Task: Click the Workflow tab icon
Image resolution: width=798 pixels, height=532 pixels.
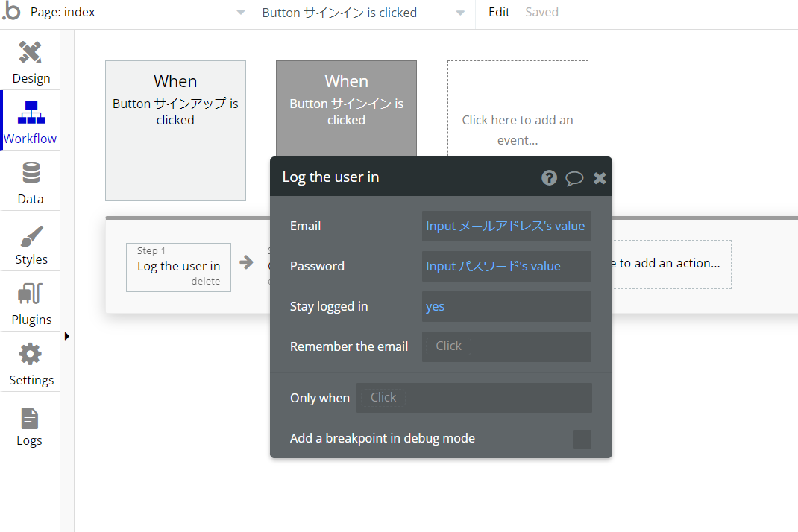Action: [x=31, y=113]
